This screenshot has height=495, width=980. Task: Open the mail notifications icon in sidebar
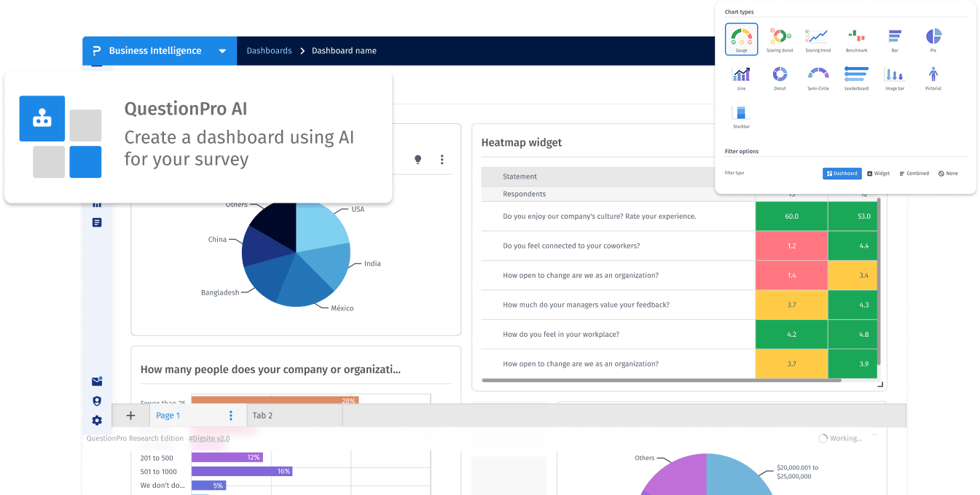pos(97,381)
